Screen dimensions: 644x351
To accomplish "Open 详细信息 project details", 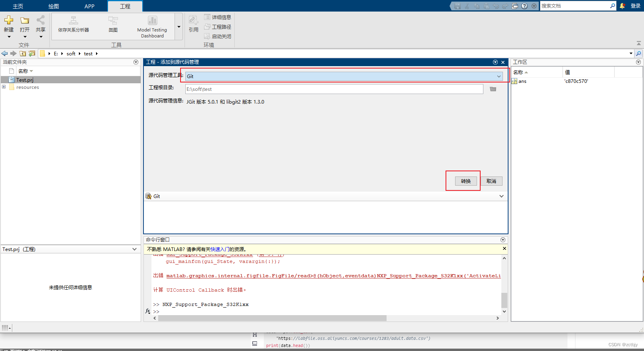I will click(x=218, y=17).
